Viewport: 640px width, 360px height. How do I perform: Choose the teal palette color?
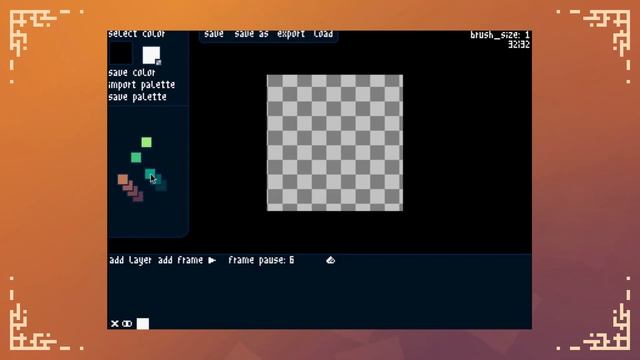pyautogui.click(x=149, y=174)
